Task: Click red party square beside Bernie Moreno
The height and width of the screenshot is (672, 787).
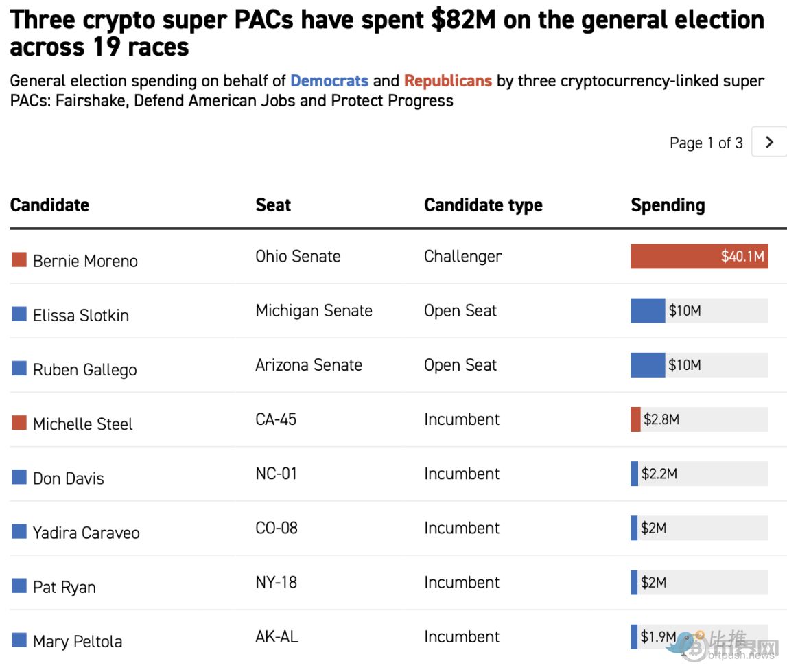Action: [x=19, y=259]
